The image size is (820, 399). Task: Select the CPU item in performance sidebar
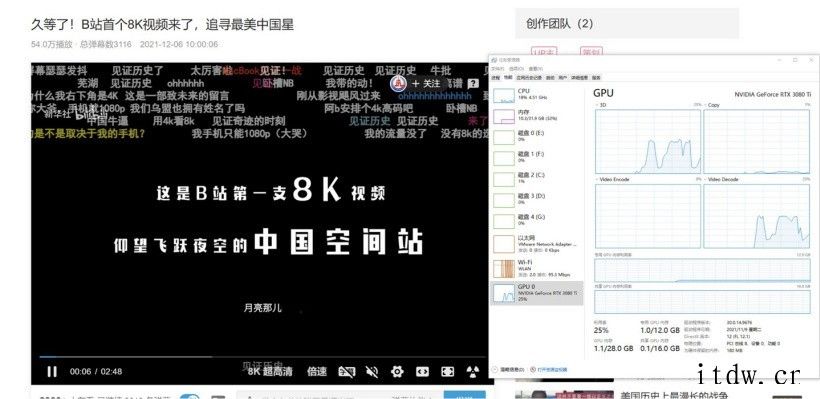(538, 95)
